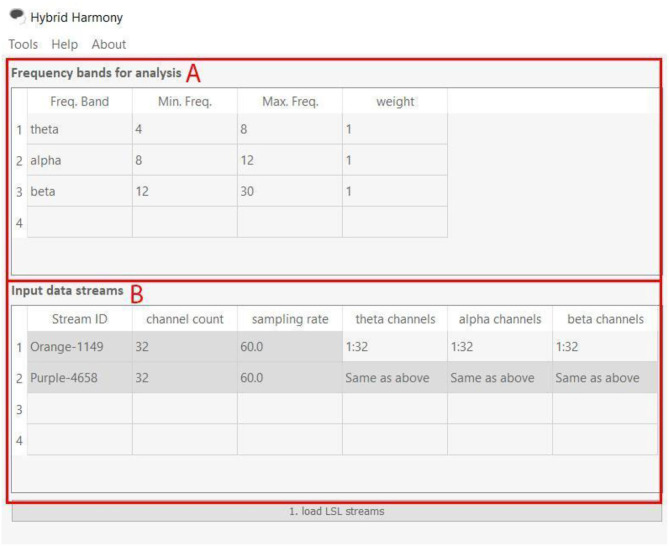Click the Hybrid Harmony app icon
This screenshot has width=669, height=546.
pyautogui.click(x=18, y=17)
